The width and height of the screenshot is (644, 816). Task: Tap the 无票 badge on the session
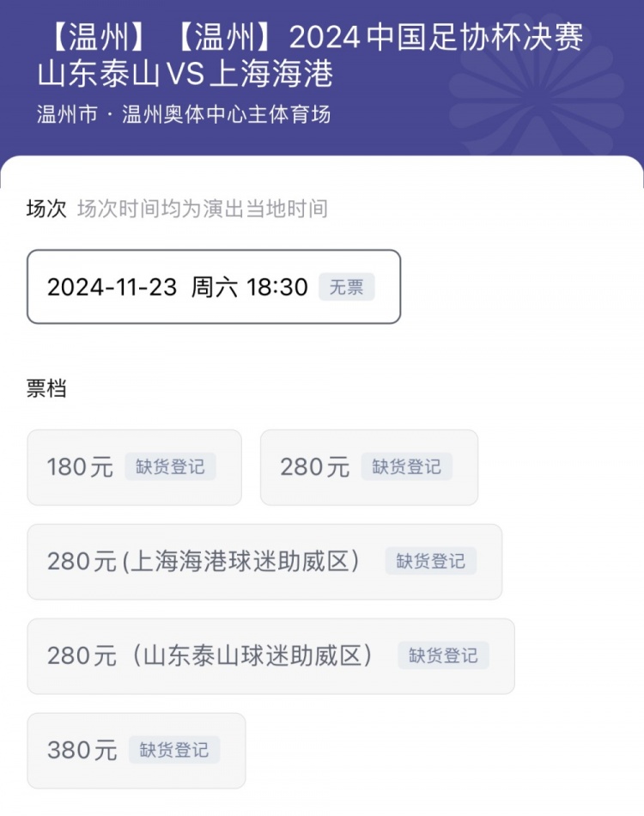pyautogui.click(x=346, y=287)
